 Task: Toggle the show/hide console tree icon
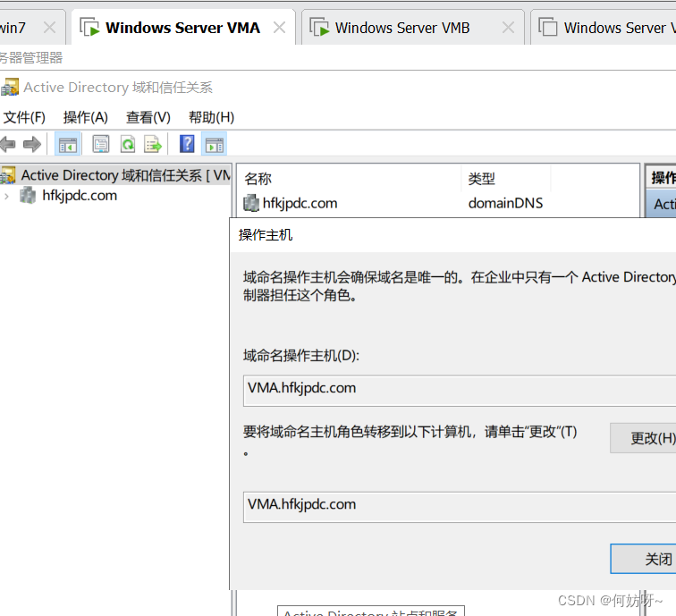click(x=67, y=144)
